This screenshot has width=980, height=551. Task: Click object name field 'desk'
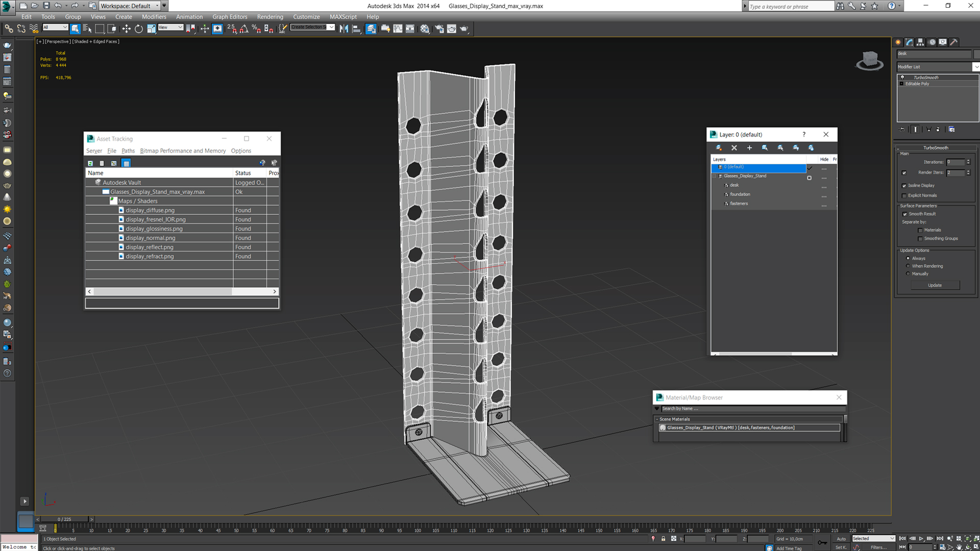point(934,54)
